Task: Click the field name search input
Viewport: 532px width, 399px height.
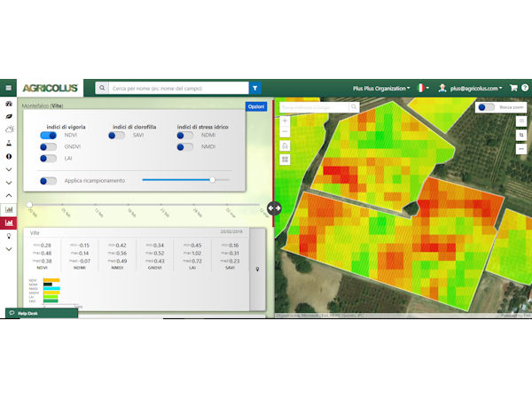Action: click(178, 88)
